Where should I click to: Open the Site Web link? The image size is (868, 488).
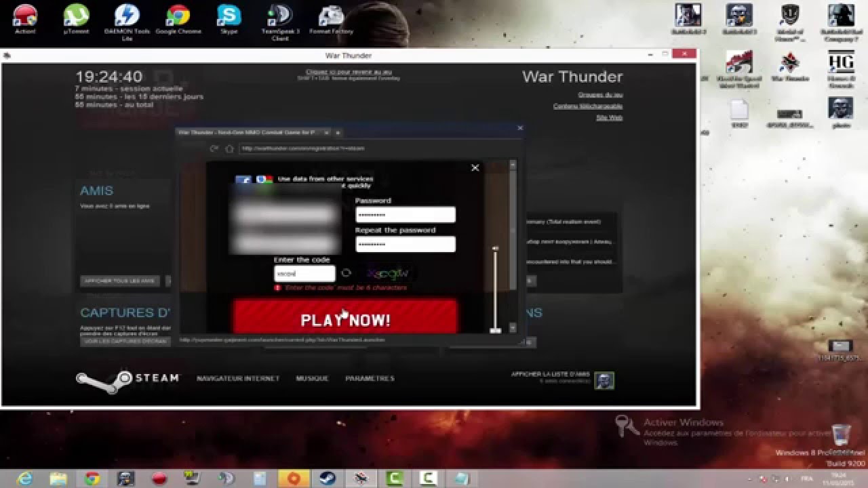tap(610, 117)
